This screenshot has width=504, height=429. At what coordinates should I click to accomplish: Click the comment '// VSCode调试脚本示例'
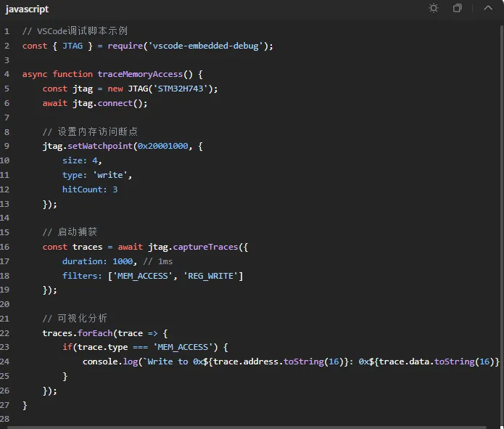point(75,31)
